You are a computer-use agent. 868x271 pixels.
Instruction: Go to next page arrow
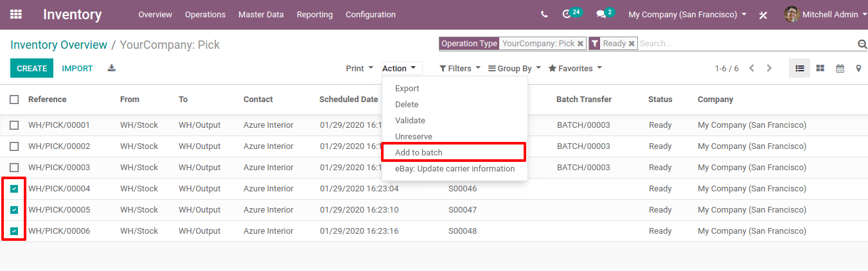[x=769, y=68]
